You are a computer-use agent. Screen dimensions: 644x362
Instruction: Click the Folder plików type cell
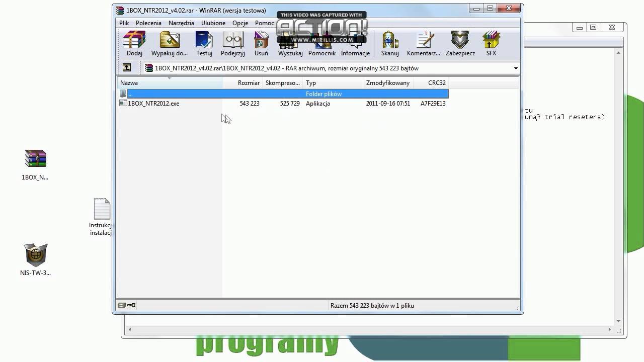(x=324, y=94)
